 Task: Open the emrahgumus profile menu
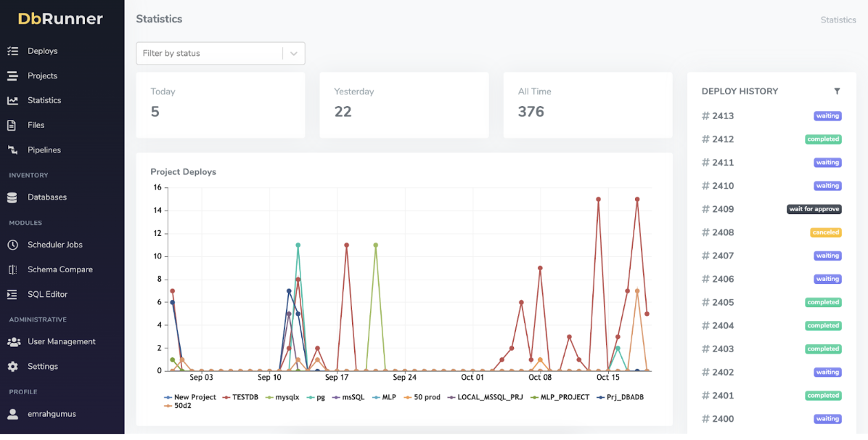[52, 414]
